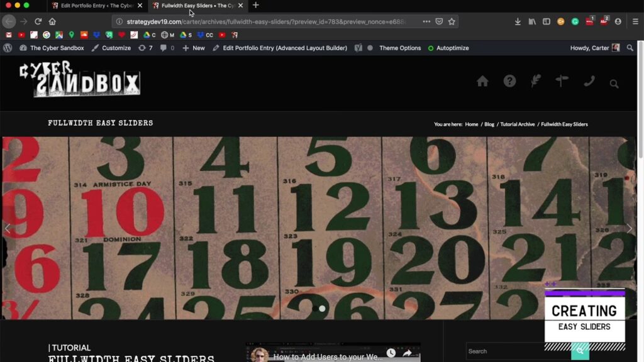Click the Tutorial Archive breadcrumb link
Screen dimensions: 644x362
click(x=517, y=124)
